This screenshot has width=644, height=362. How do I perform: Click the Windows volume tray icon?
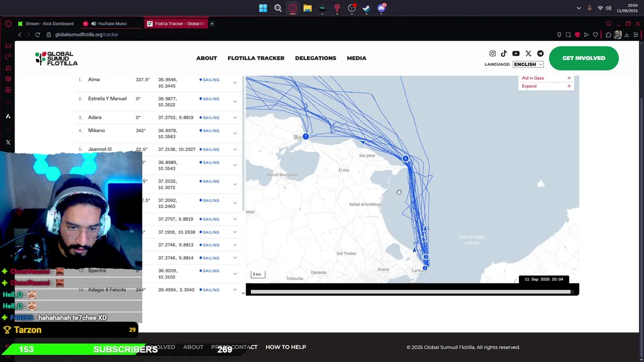point(608,8)
